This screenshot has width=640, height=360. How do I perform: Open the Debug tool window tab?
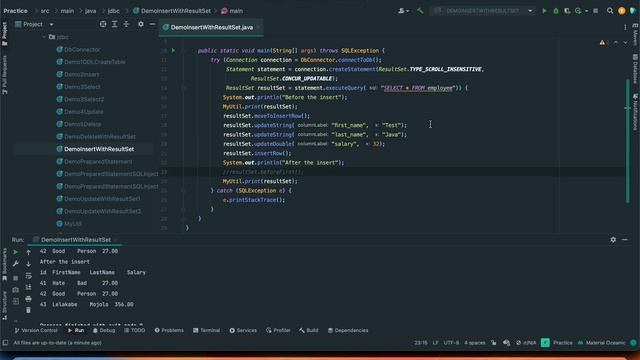click(104, 331)
